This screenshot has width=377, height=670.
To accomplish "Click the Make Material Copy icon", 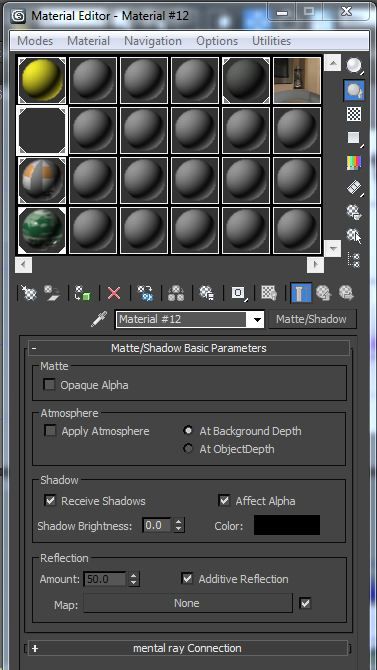I will click(145, 293).
